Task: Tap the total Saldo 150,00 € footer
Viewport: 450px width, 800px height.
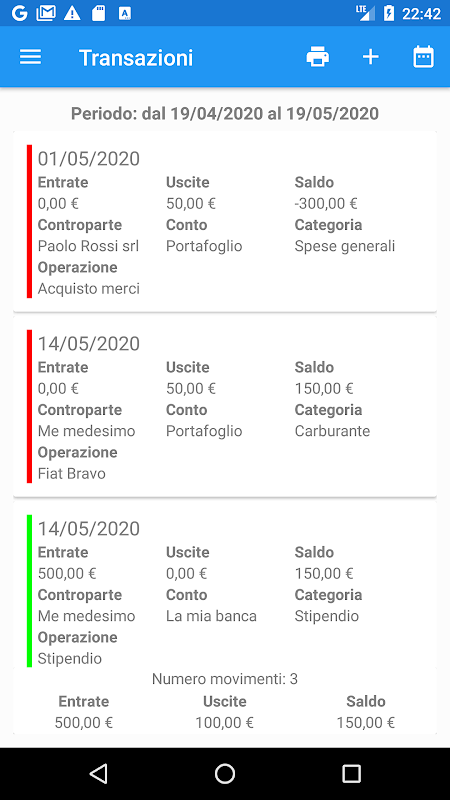Action: click(365, 712)
